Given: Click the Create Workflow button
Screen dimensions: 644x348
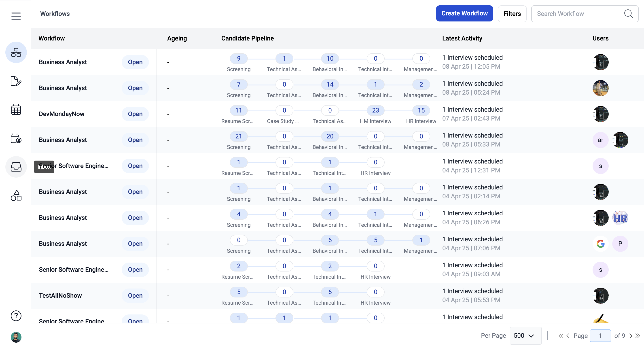Looking at the screenshot, I should coord(464,13).
